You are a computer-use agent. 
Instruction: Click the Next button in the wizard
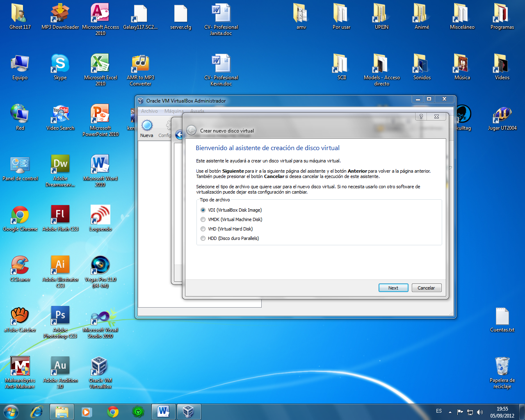click(393, 288)
